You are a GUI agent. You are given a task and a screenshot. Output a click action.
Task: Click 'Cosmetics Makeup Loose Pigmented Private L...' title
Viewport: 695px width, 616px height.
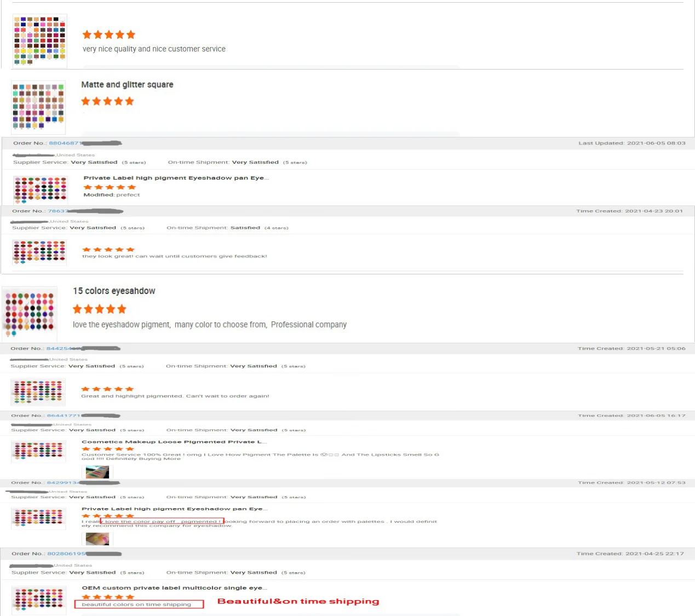(175, 442)
